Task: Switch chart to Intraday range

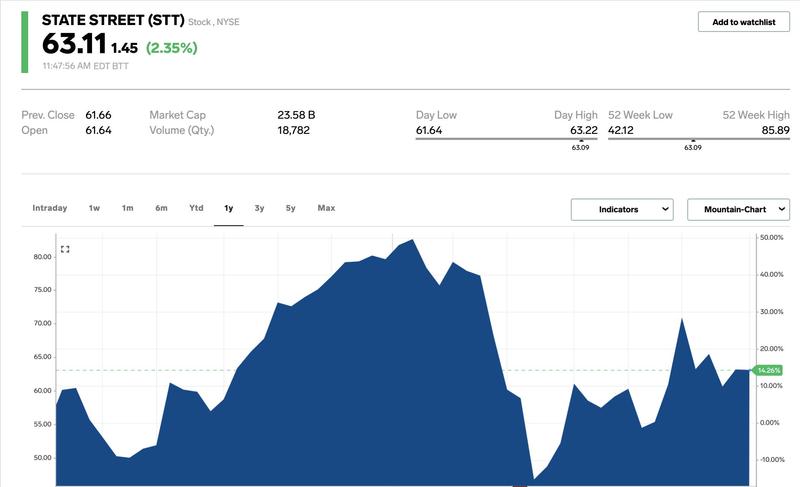Action: 49,208
